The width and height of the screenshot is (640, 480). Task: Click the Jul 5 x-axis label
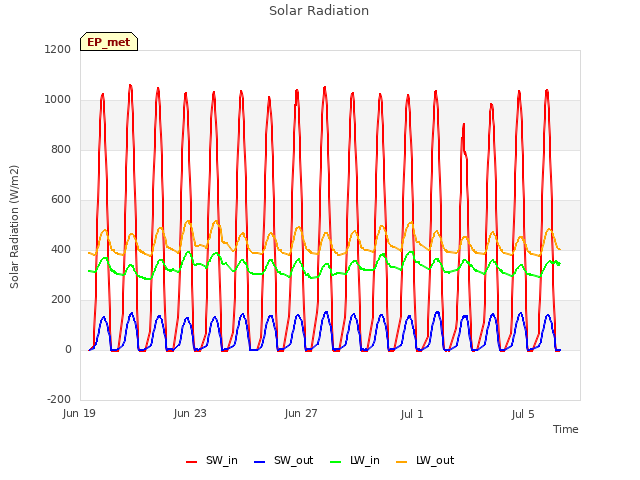click(523, 414)
